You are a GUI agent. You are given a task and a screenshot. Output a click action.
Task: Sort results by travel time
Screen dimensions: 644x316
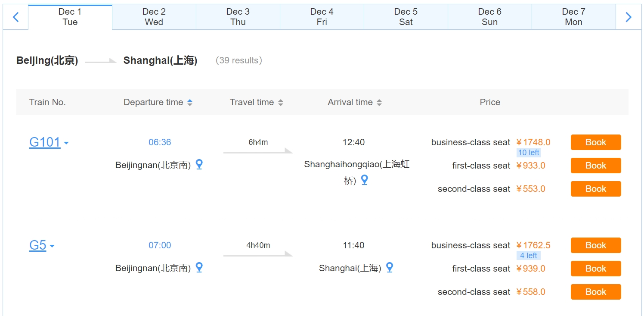(281, 103)
